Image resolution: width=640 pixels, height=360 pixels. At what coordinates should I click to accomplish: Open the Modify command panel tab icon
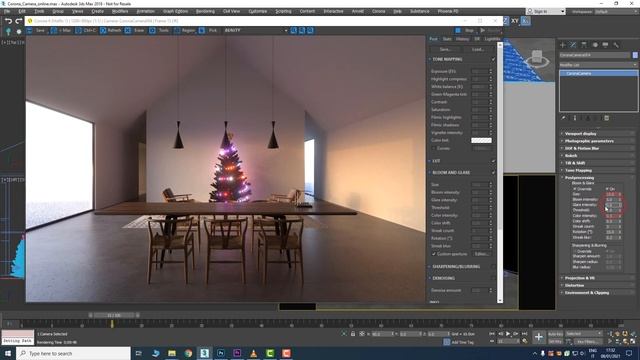(x=573, y=45)
